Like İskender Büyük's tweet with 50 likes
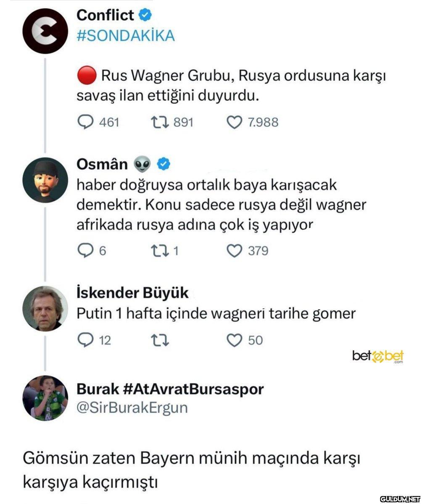 (x=234, y=339)
